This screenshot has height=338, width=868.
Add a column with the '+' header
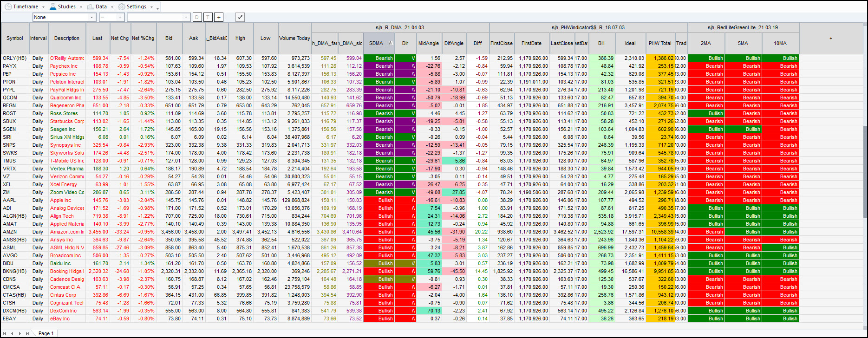point(831,38)
